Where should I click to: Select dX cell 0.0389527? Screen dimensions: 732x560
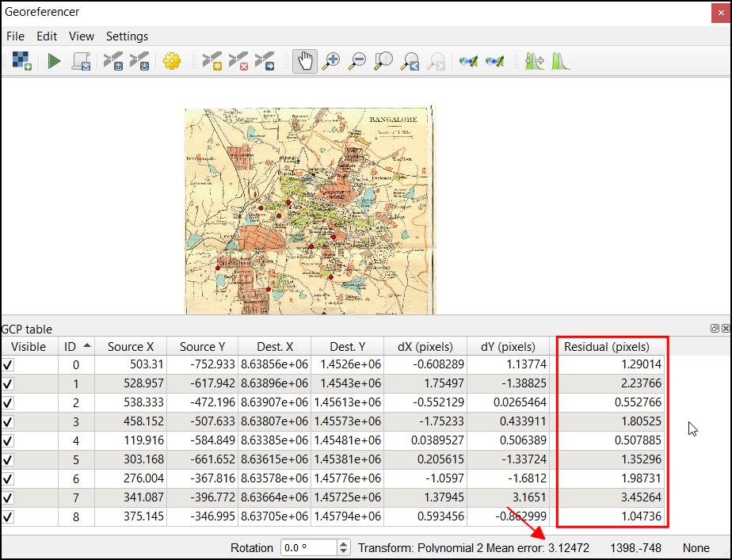click(x=425, y=441)
